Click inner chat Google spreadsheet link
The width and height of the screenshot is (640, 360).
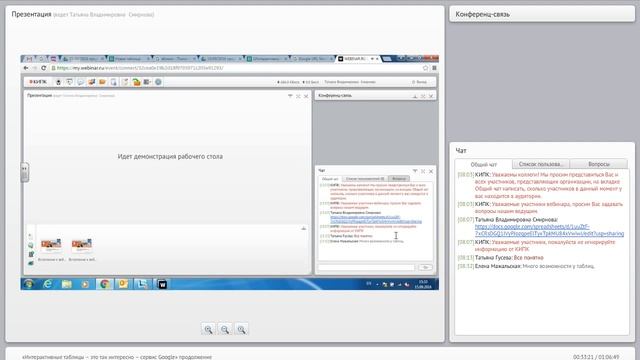click(x=376, y=219)
